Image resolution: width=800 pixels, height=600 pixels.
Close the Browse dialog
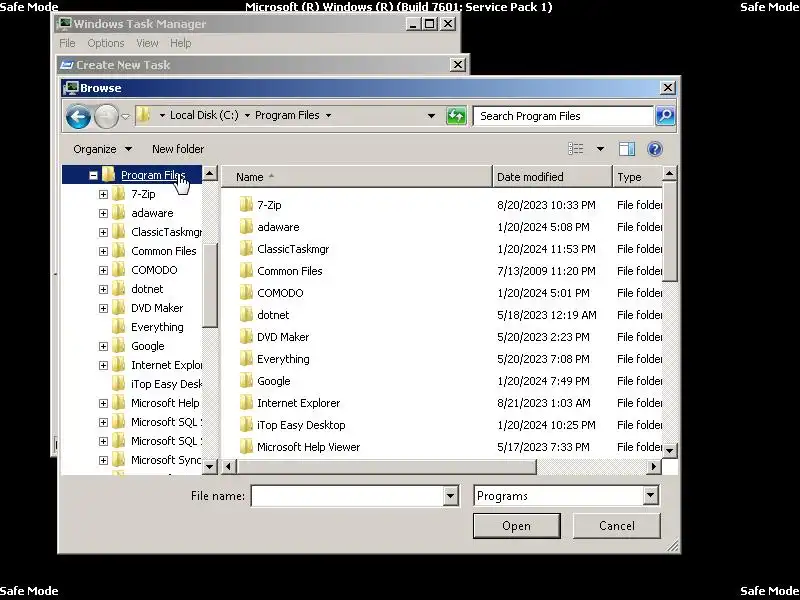point(667,88)
